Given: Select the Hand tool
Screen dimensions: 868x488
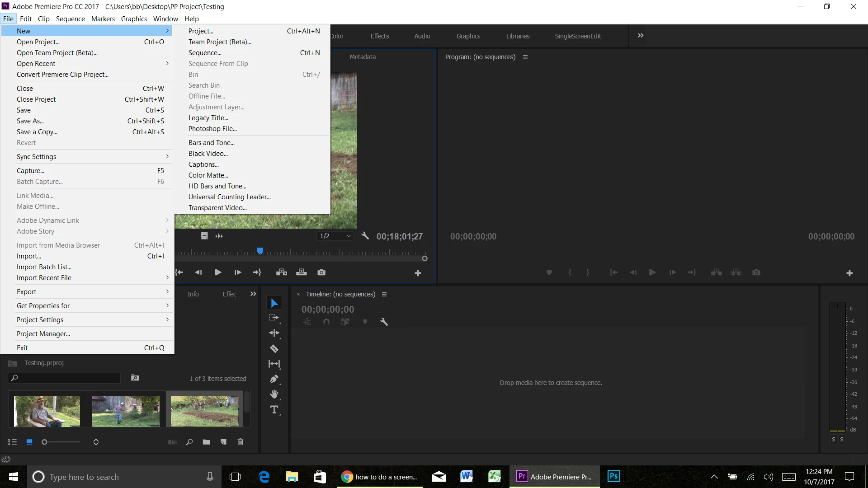Looking at the screenshot, I should pos(274,394).
